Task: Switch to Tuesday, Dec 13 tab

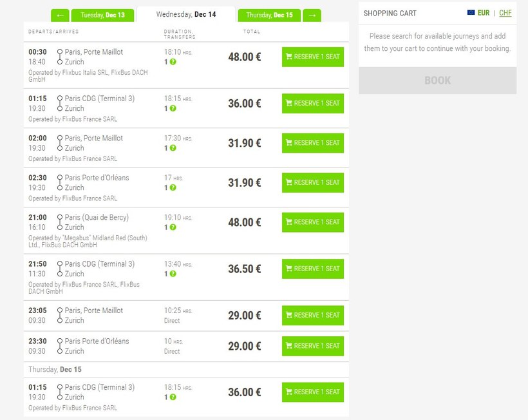Action: tap(102, 15)
